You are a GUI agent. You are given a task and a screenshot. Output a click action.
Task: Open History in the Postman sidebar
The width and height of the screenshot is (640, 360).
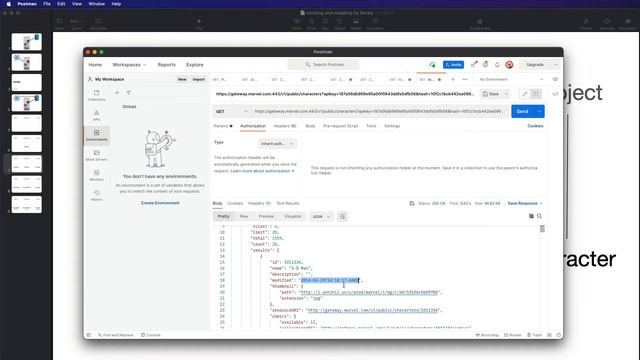pos(97,195)
